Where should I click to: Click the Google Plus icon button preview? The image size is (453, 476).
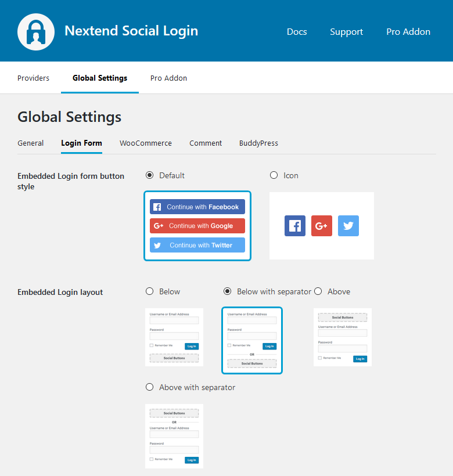322,226
